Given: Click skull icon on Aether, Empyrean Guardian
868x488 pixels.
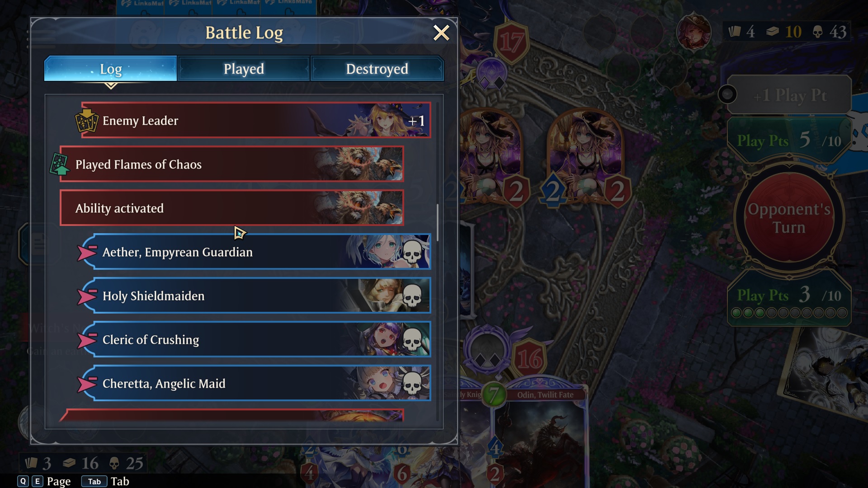Looking at the screenshot, I should tap(412, 252).
